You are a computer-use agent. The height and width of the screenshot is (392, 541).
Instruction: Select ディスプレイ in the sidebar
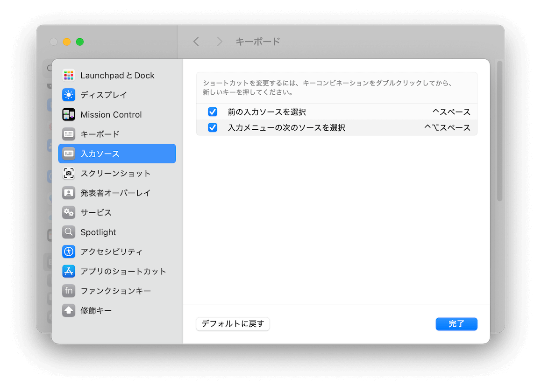click(117, 95)
